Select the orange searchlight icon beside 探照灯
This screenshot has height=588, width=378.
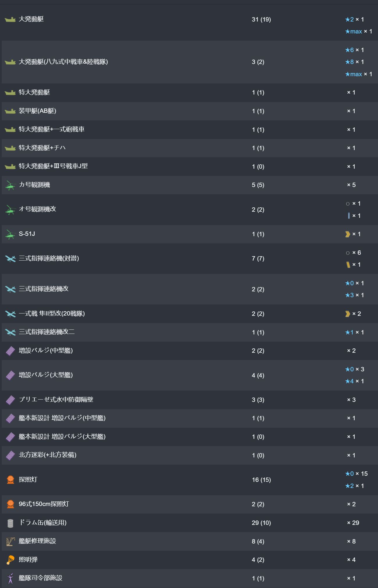[x=10, y=480]
